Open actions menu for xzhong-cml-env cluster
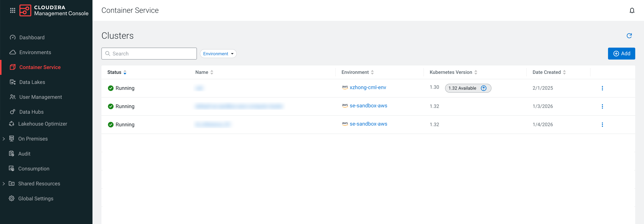Image resolution: width=644 pixels, height=224 pixels. click(602, 88)
